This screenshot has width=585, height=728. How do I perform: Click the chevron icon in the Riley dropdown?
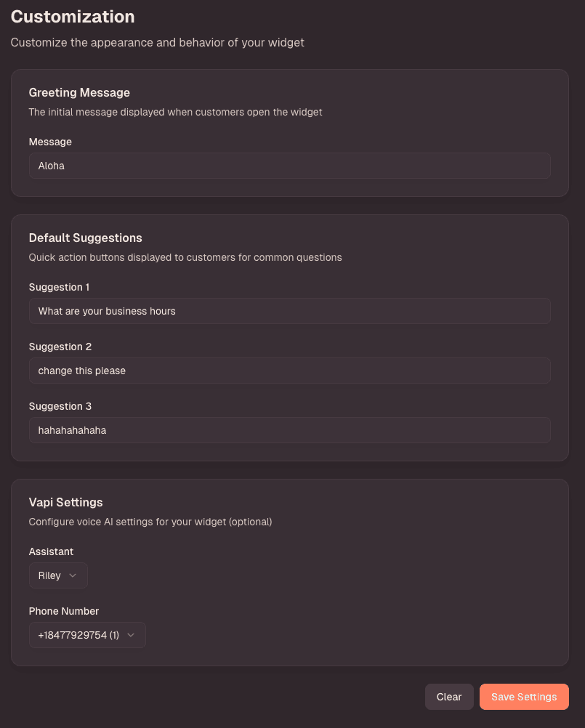click(73, 575)
